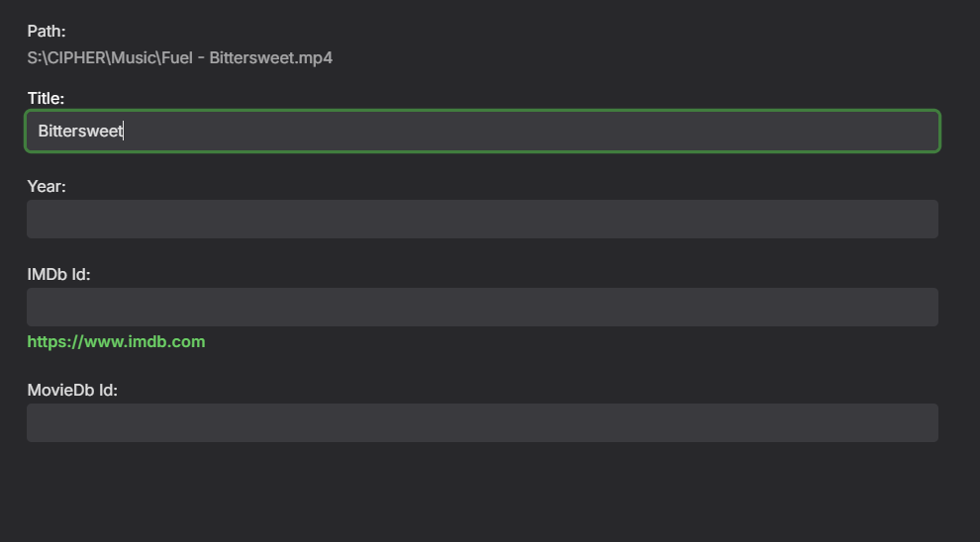
Task: Click the "Fuel" artist name in the path
Action: (x=177, y=58)
